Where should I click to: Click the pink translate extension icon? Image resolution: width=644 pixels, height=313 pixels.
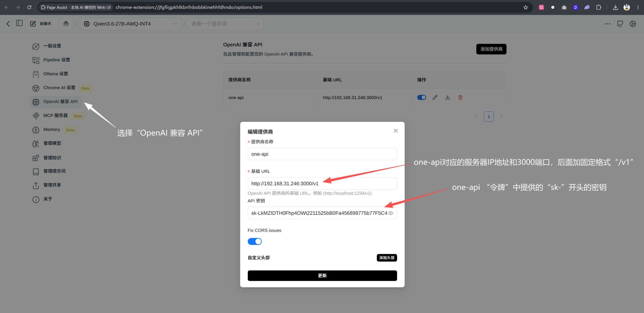click(541, 7)
